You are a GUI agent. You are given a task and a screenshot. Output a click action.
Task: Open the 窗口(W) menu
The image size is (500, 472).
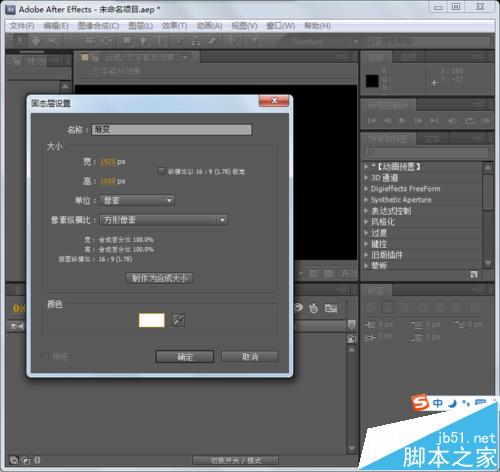[281, 26]
